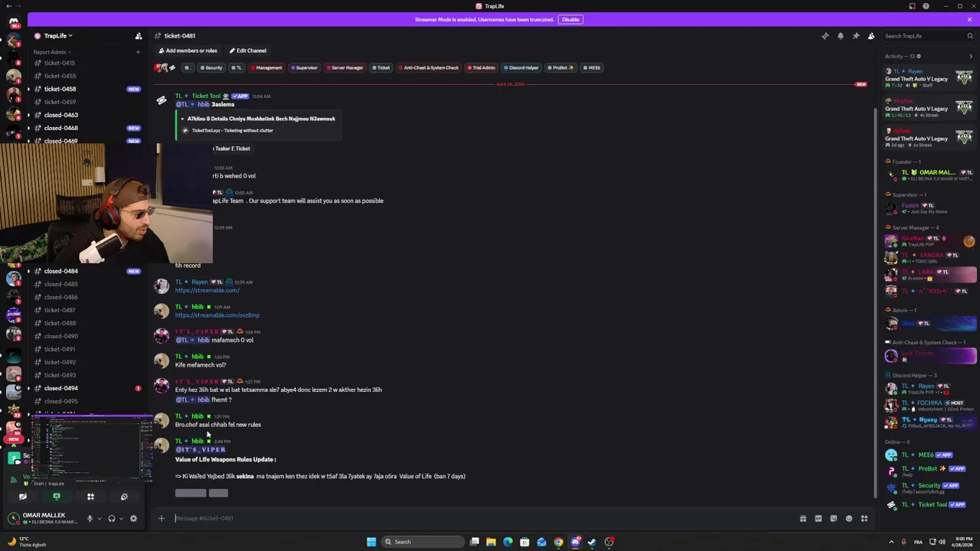Click the Windows taskbar Search box

423,542
